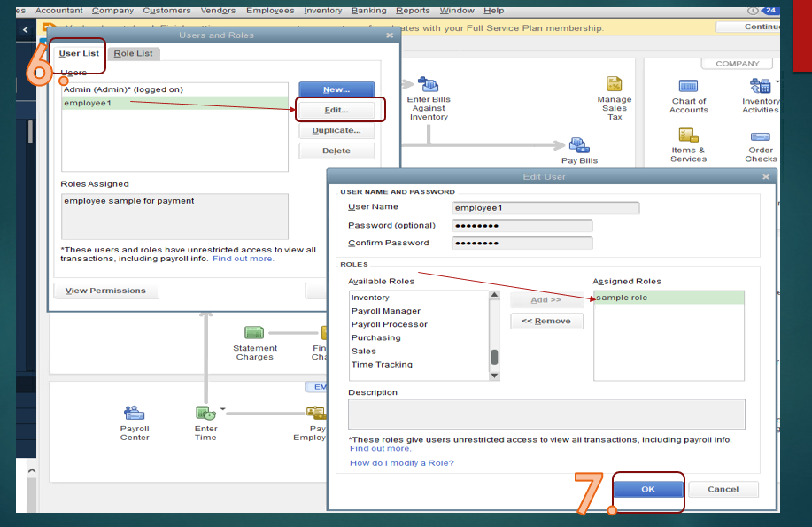Cancel the Edit User dialog

[723, 489]
